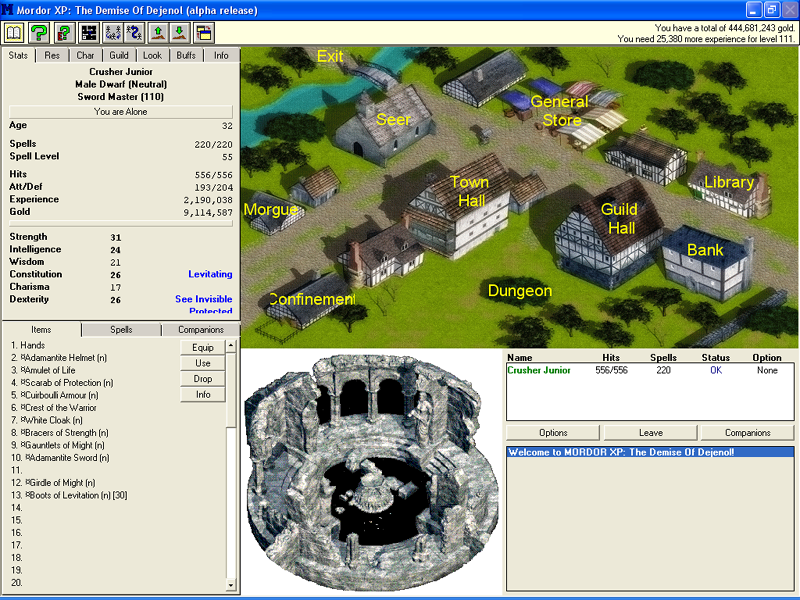This screenshot has width=800, height=600.
Task: Select Crusher Junior in the party list
Action: coord(538,370)
